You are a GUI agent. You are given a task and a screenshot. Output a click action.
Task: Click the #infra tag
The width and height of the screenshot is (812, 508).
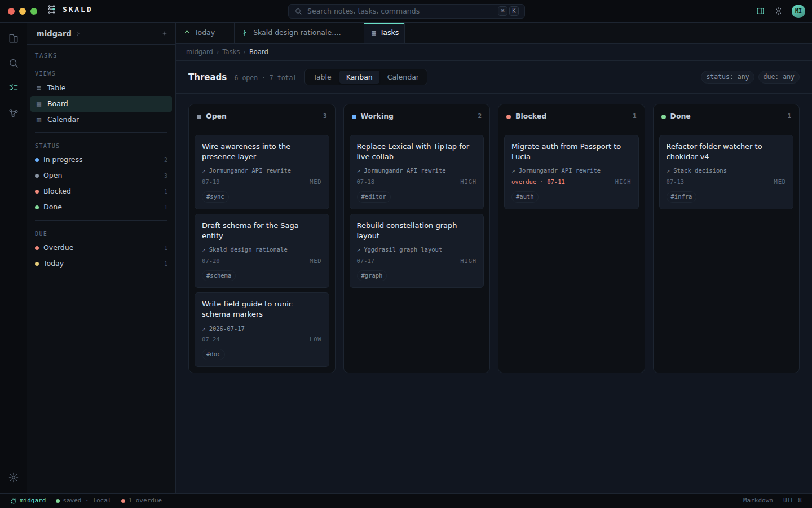681,197
